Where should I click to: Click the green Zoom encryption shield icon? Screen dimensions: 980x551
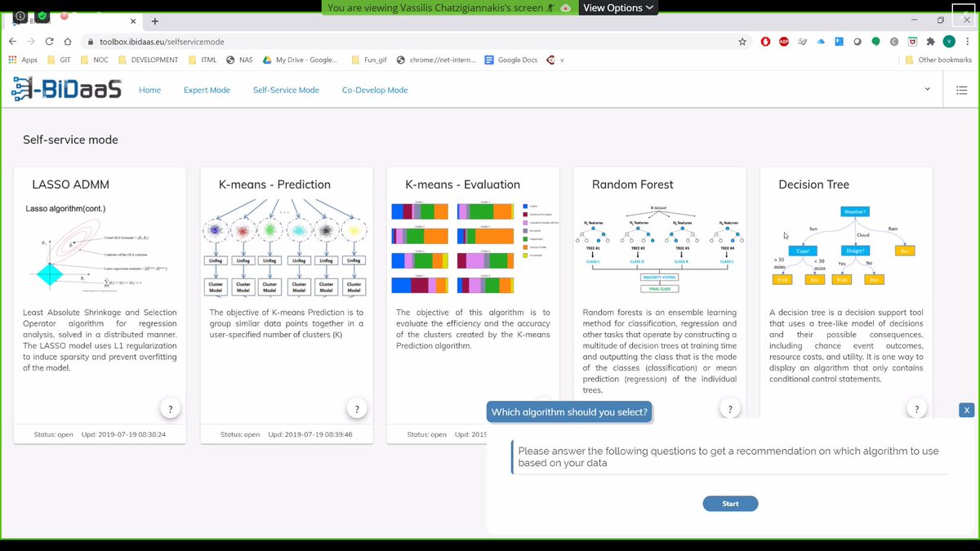coord(42,16)
